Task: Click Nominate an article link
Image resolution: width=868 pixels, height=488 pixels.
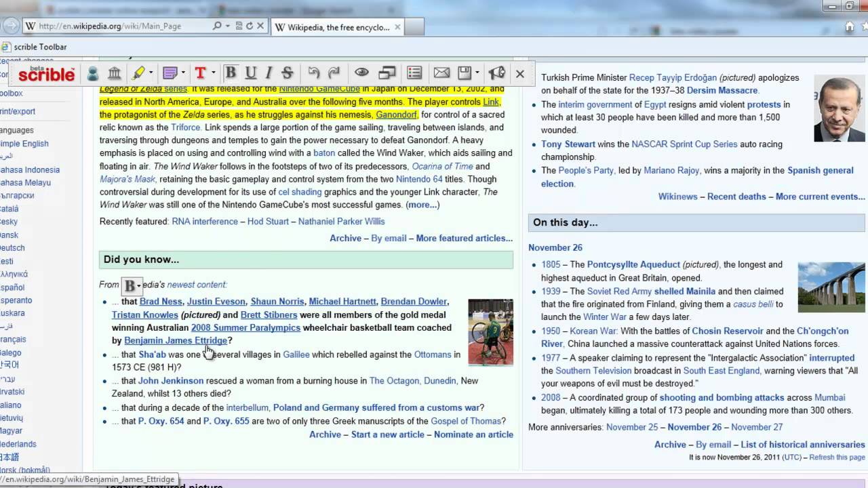Action: coord(473,434)
